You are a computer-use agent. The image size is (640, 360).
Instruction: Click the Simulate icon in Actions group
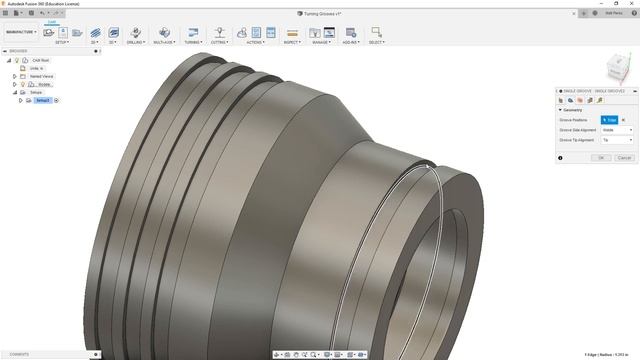(242, 32)
